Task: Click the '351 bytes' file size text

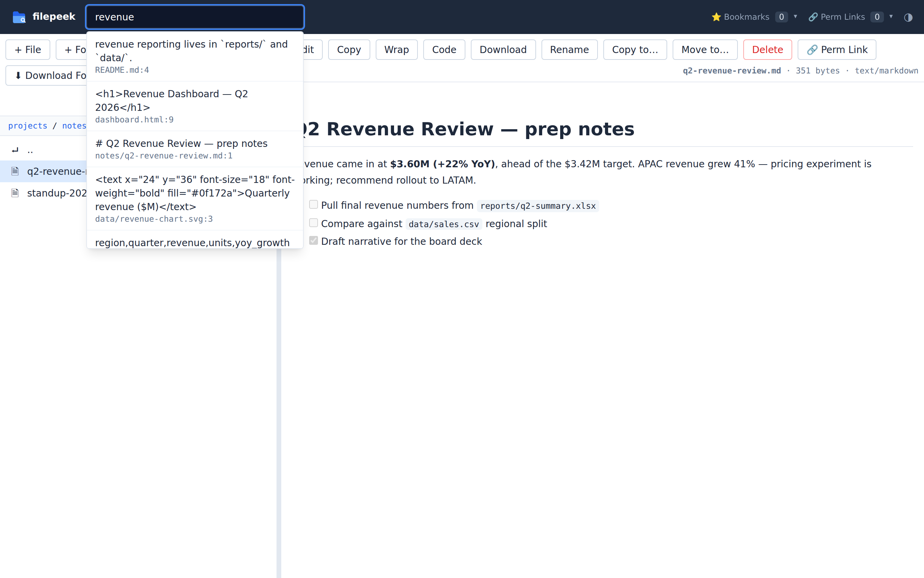Action: [817, 71]
